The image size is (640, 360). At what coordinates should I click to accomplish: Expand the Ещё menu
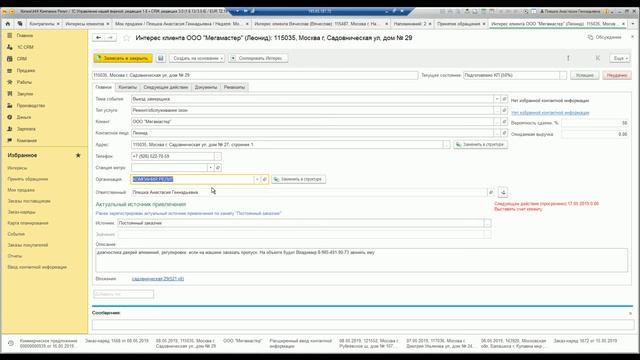[620, 58]
